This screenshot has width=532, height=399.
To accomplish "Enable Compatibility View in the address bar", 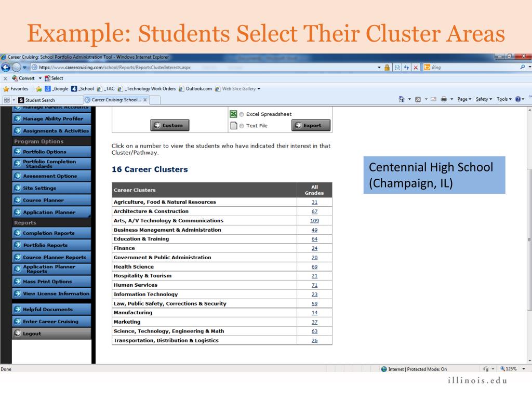I will 397,67.
